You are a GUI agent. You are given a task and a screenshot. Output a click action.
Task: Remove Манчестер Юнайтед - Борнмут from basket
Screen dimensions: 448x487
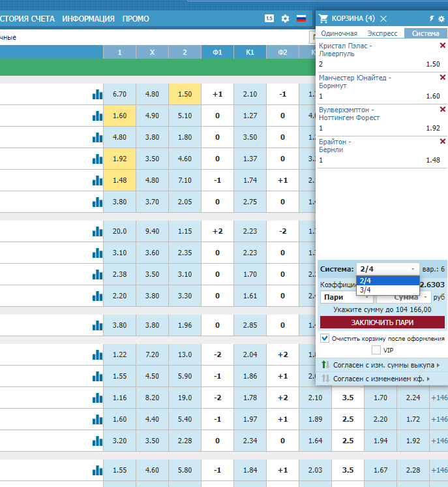coord(443,77)
